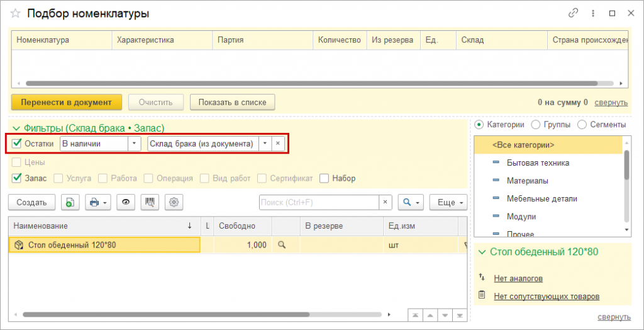
Task: Open the Еще menu
Action: point(448,202)
